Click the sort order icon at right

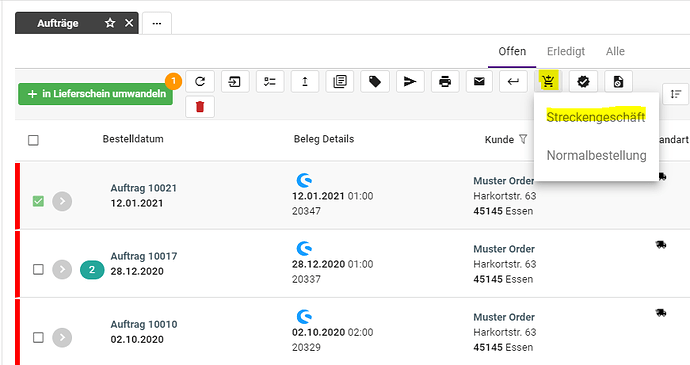675,94
